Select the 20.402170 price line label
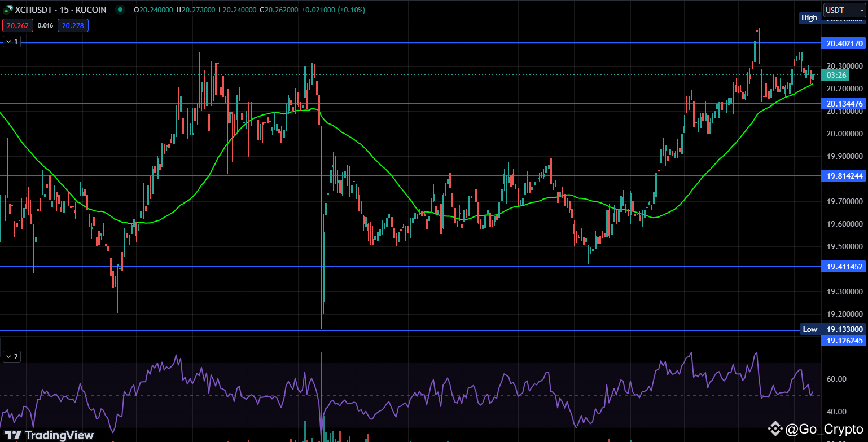The width and height of the screenshot is (868, 442). pos(844,43)
